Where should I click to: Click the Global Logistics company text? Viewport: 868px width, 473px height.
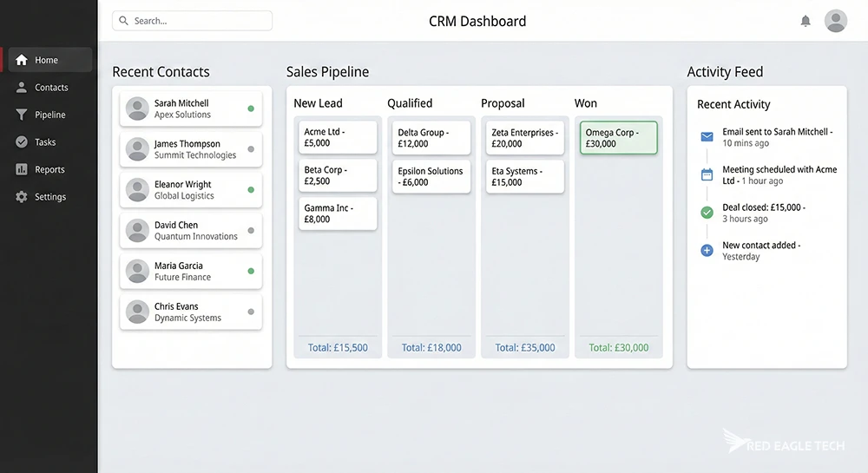pyautogui.click(x=184, y=196)
